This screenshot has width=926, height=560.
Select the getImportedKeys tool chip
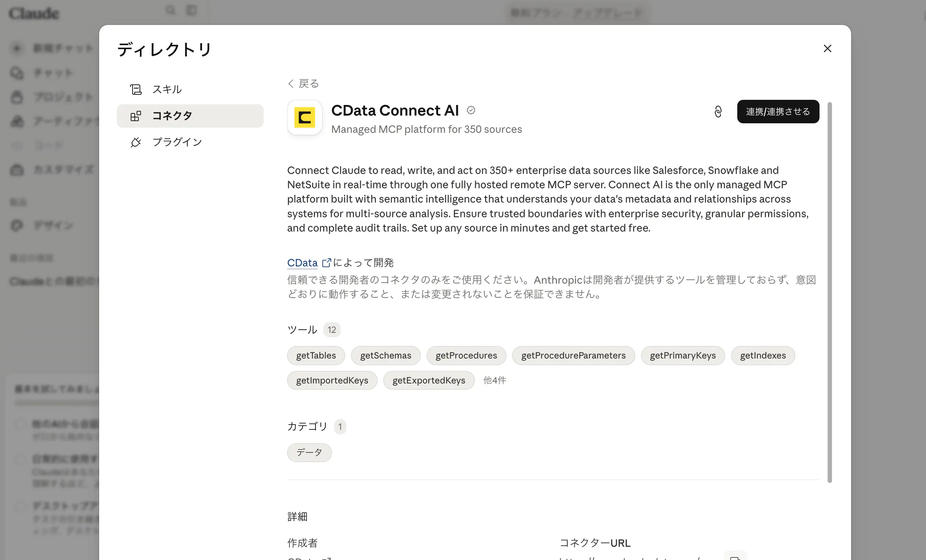(x=332, y=381)
